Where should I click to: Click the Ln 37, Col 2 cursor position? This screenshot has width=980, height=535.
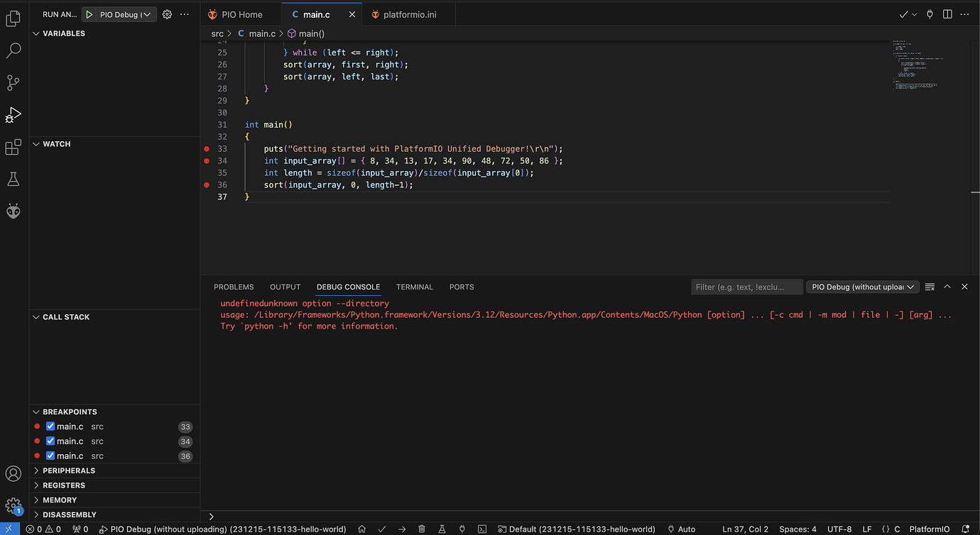tap(746, 529)
